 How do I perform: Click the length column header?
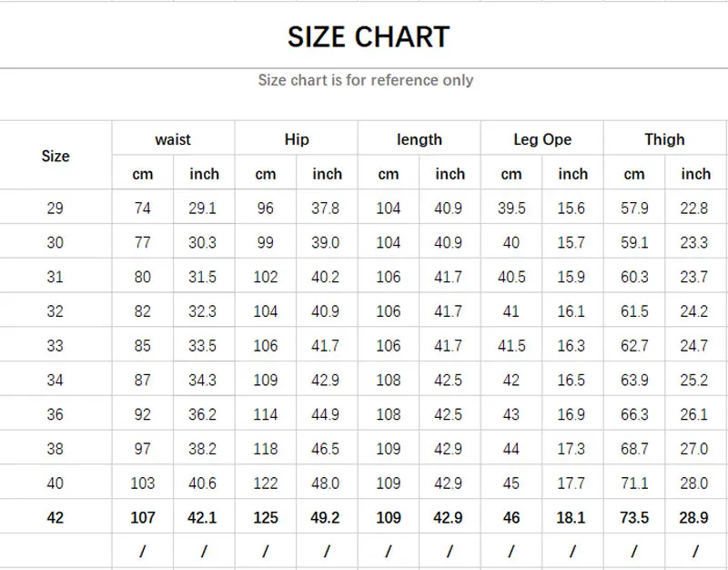point(420,139)
